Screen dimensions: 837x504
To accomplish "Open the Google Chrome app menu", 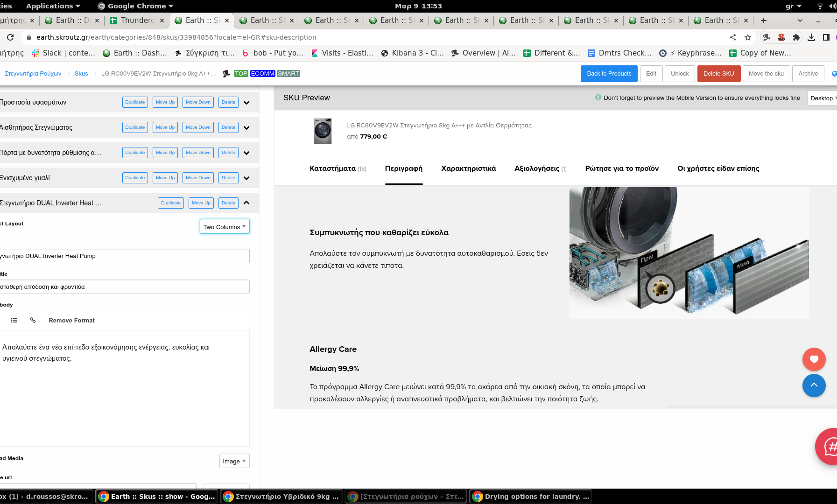I will (x=135, y=6).
